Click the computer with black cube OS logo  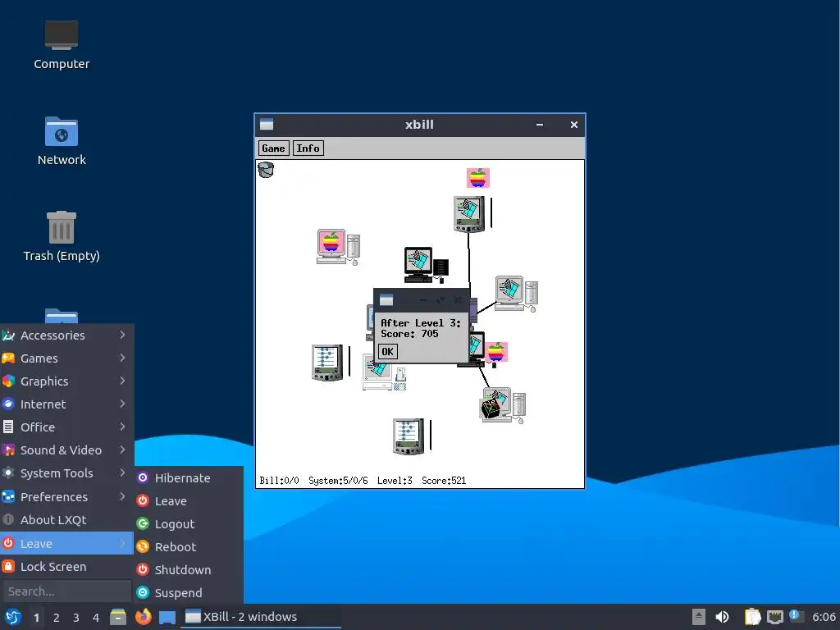(x=503, y=405)
